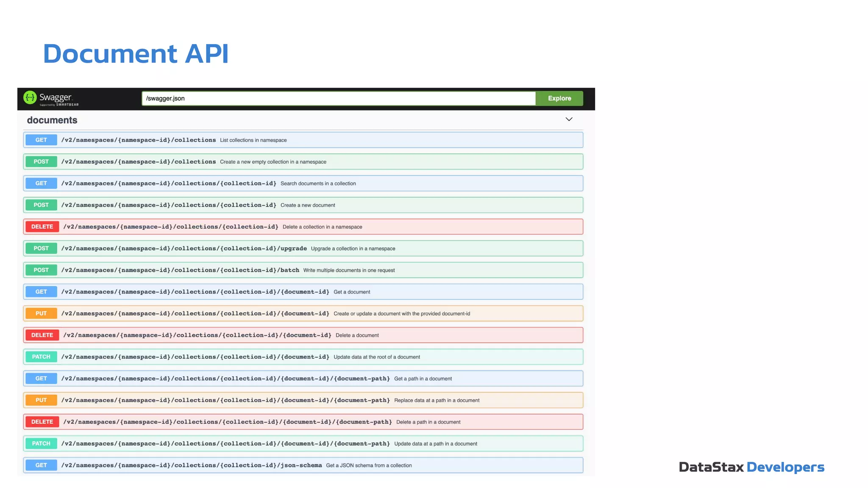Expand GET Get a document row
This screenshot has height=488, width=868.
click(303, 292)
